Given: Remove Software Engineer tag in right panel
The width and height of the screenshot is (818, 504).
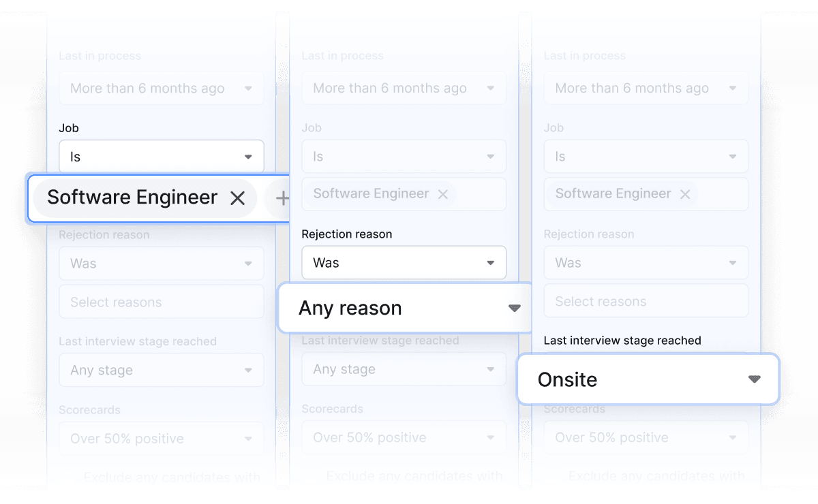Looking at the screenshot, I should coord(685,195).
